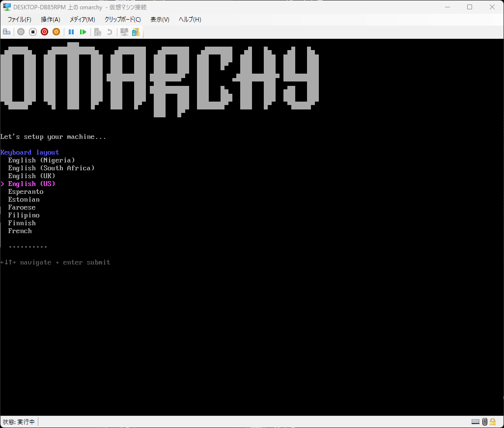Viewport: 504px width, 428px height.
Task: Click the enhanced session monitor icon
Action: coord(124,32)
